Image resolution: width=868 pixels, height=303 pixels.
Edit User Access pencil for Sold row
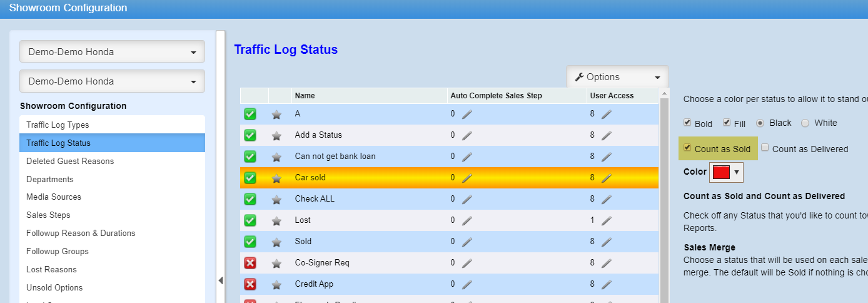click(607, 242)
